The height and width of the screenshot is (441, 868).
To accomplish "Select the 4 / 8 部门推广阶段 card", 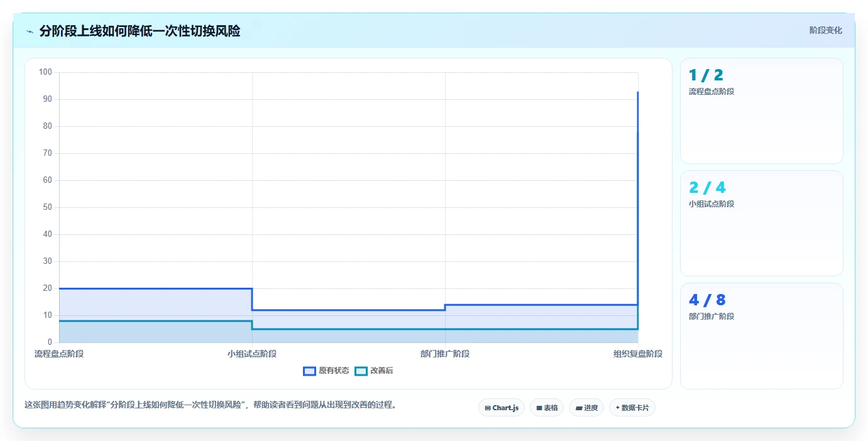I will [761, 335].
